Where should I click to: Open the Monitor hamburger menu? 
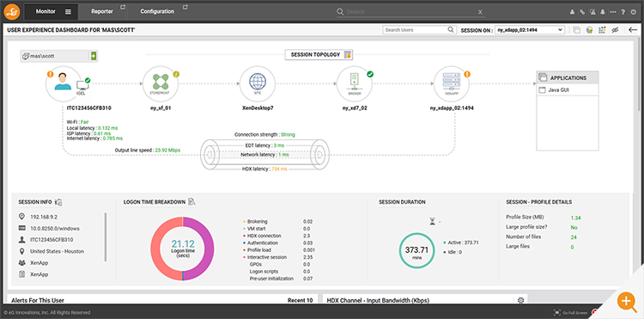[68, 11]
